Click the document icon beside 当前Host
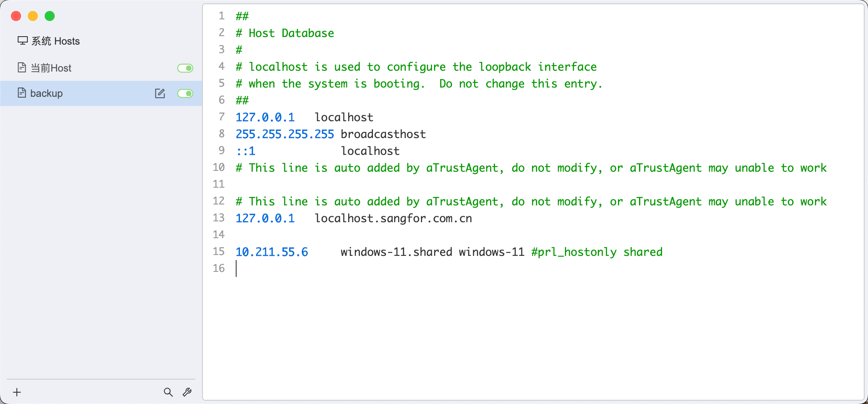 tap(22, 68)
